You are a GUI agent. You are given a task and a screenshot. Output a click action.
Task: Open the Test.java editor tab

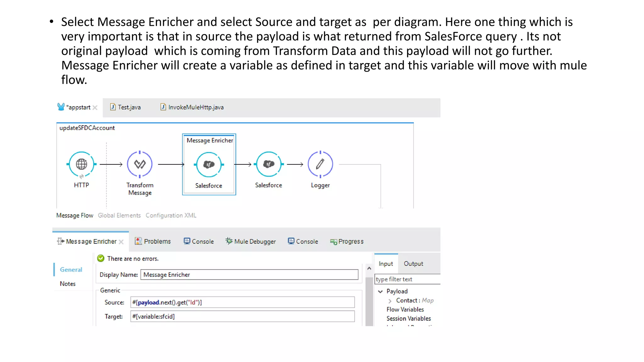125,107
